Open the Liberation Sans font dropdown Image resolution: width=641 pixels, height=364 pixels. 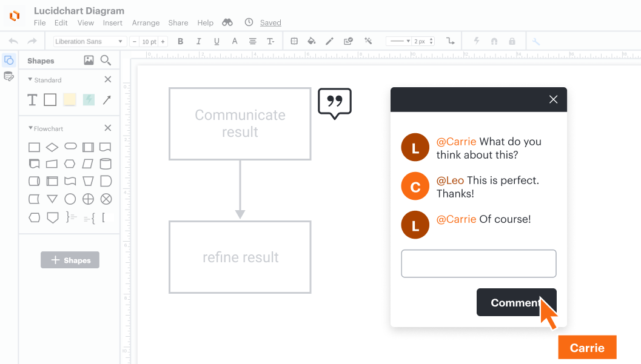pyautogui.click(x=89, y=41)
